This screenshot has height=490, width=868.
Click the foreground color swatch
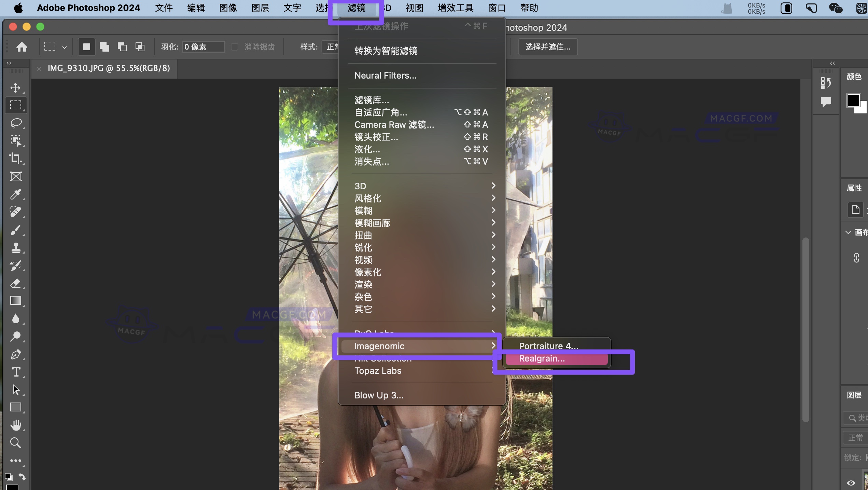pyautogui.click(x=854, y=100)
